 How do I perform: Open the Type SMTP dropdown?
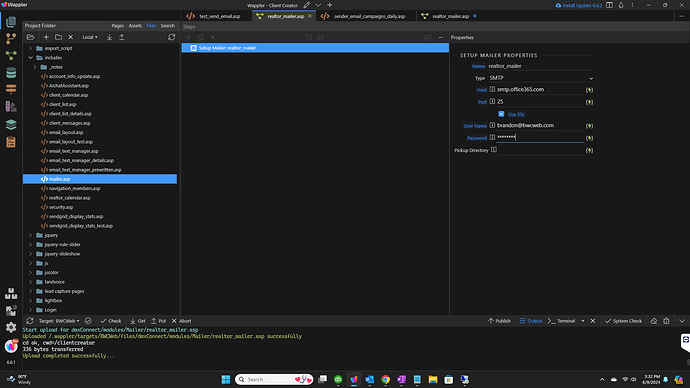pyautogui.click(x=541, y=78)
